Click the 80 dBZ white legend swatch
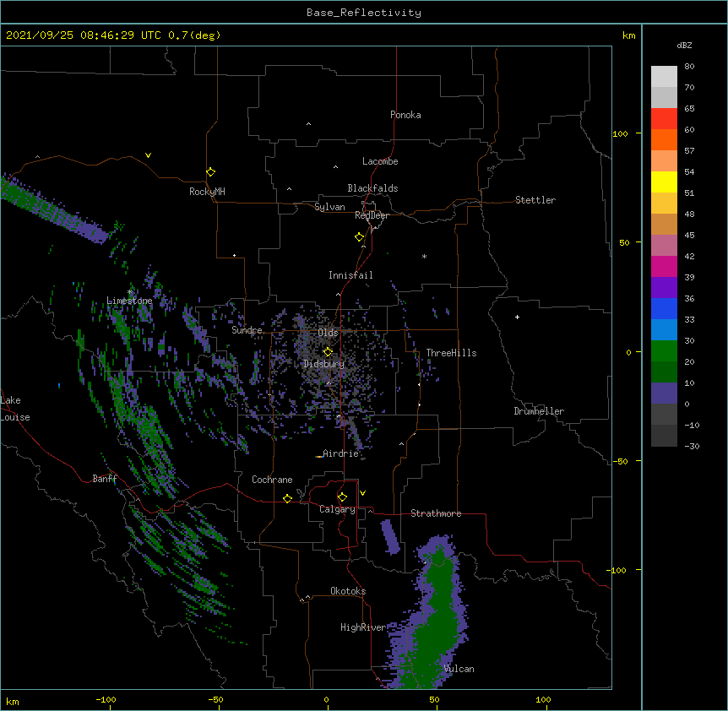Viewport: 728px width, 711px height. pos(664,76)
